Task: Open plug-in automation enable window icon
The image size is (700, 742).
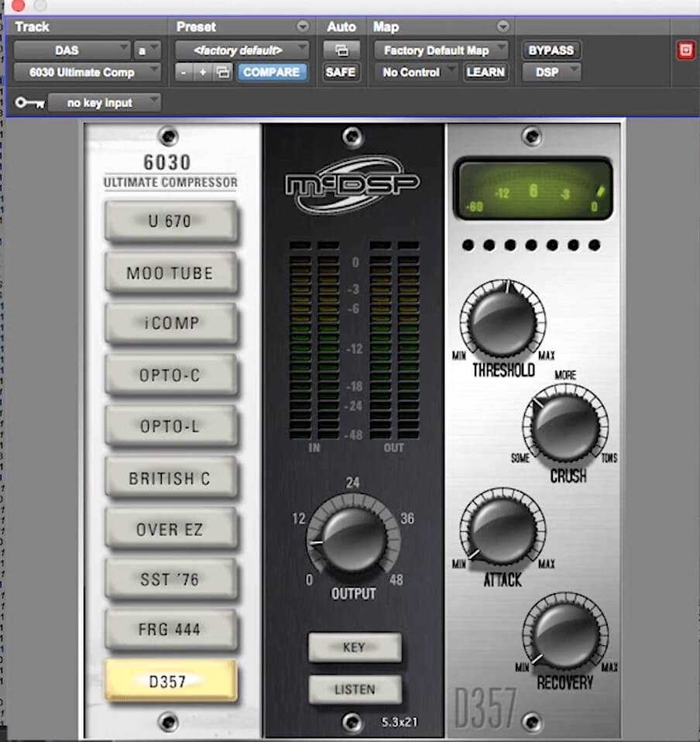Action: pyautogui.click(x=341, y=50)
